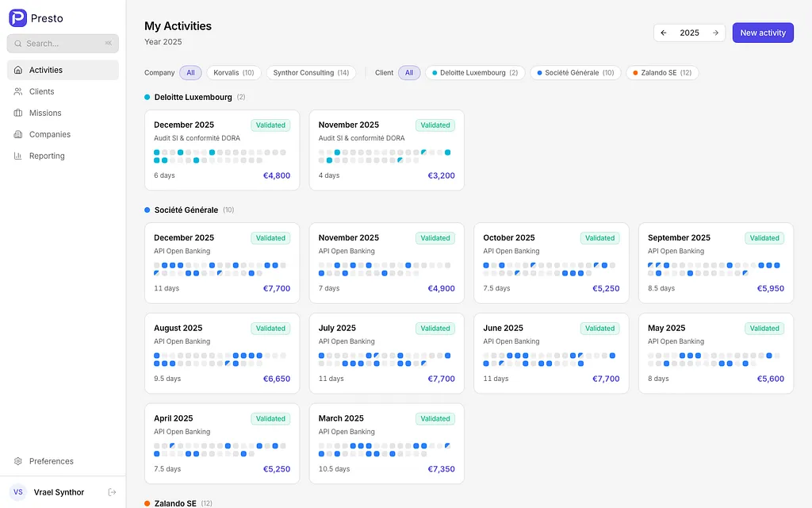
Task: Click Validated badge on May 2025 card
Action: coord(764,328)
